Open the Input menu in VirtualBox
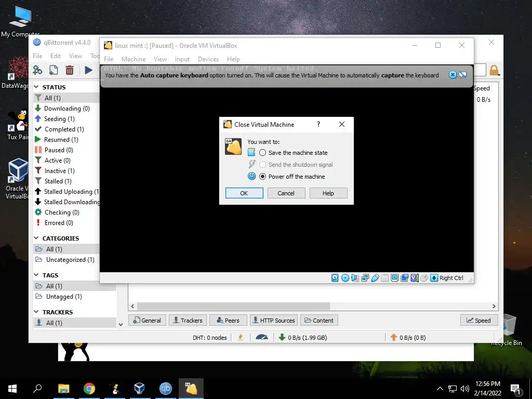This screenshot has width=532, height=399. click(182, 59)
